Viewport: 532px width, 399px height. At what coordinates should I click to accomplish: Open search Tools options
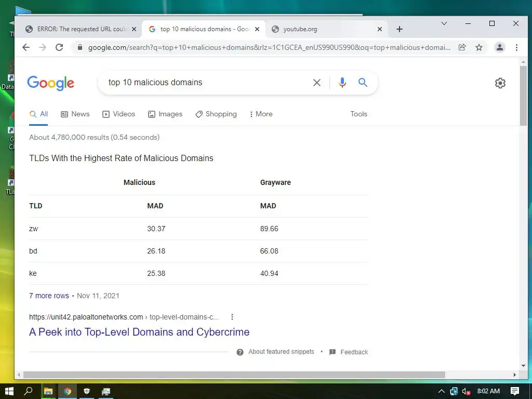coord(358,114)
